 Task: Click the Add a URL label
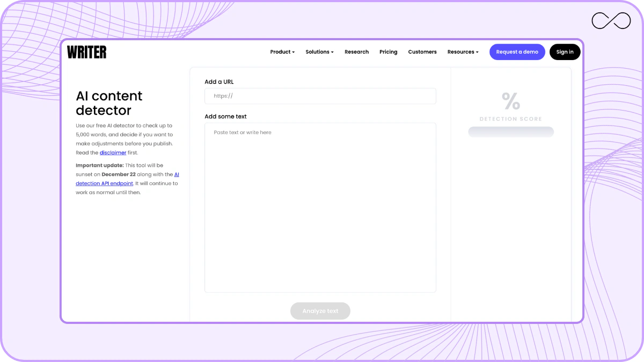219,82
